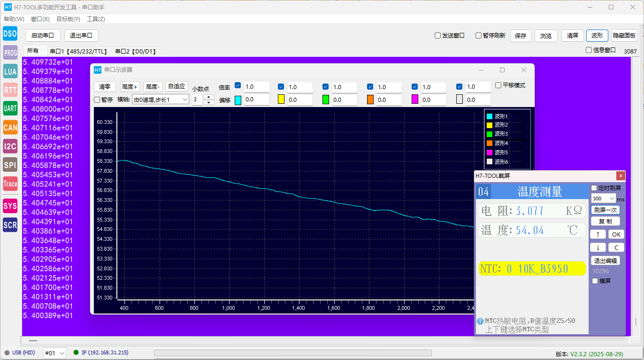Click the 刷屏一次 button

(x=606, y=210)
